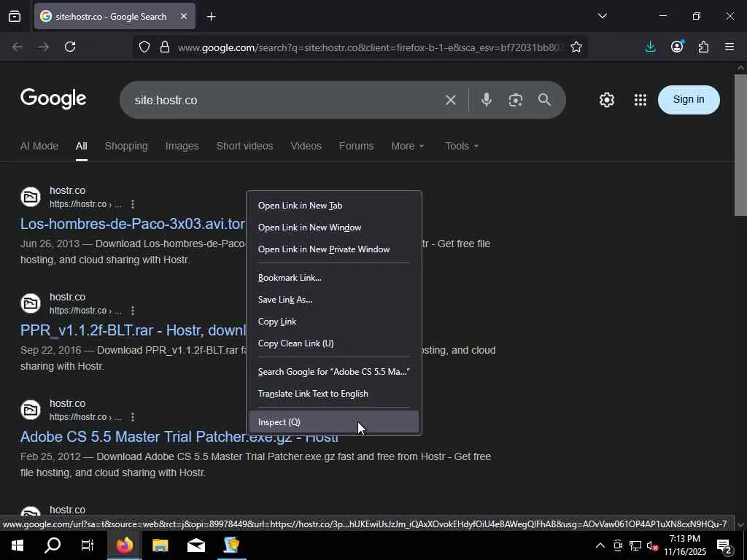The width and height of the screenshot is (747, 560).
Task: Expand the Tools dropdown
Action: point(462,146)
